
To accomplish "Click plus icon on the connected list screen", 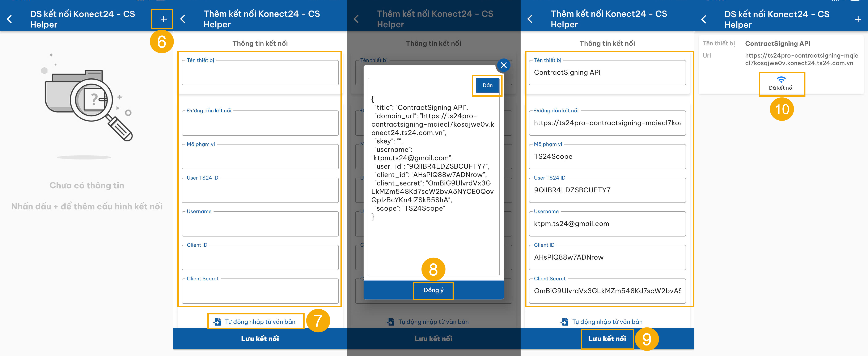I will point(858,20).
